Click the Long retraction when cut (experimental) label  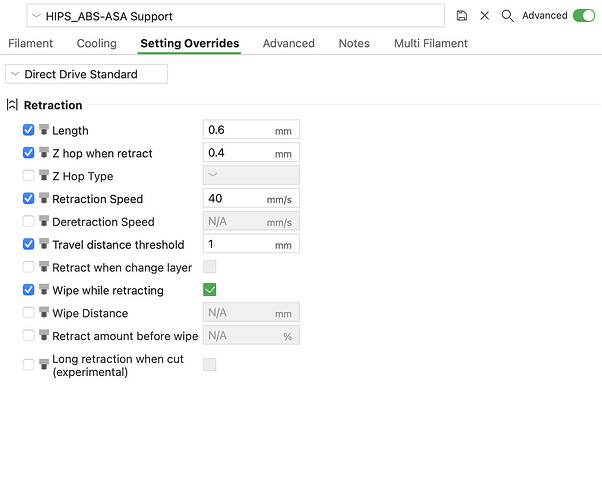[x=118, y=365]
